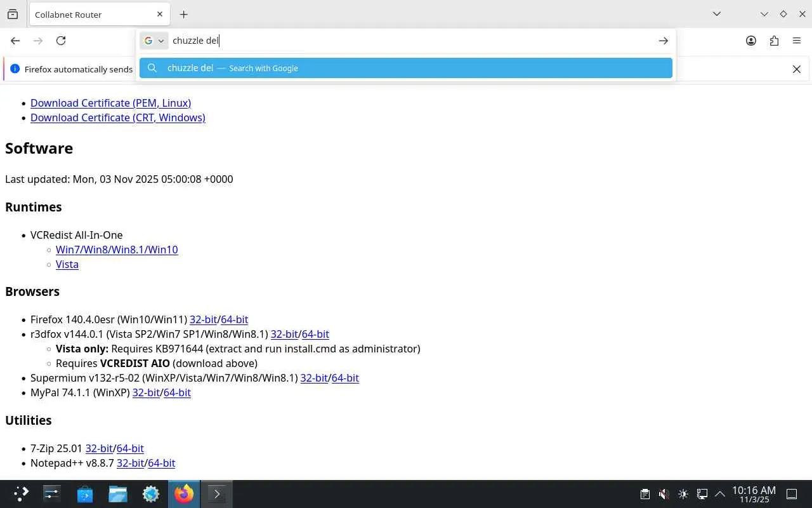Image resolution: width=812 pixels, height=508 pixels.
Task: Open the display brightness tray icon
Action: [x=683, y=493]
